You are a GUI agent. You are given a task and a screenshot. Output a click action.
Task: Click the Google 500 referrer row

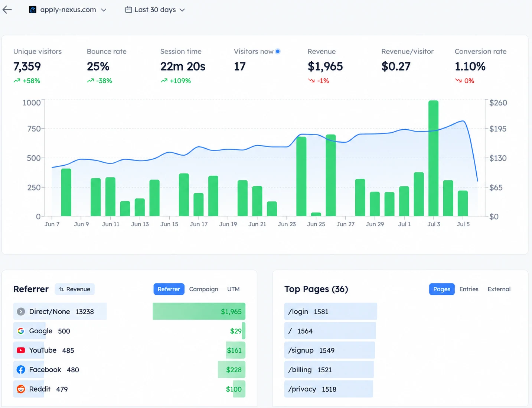(129, 331)
